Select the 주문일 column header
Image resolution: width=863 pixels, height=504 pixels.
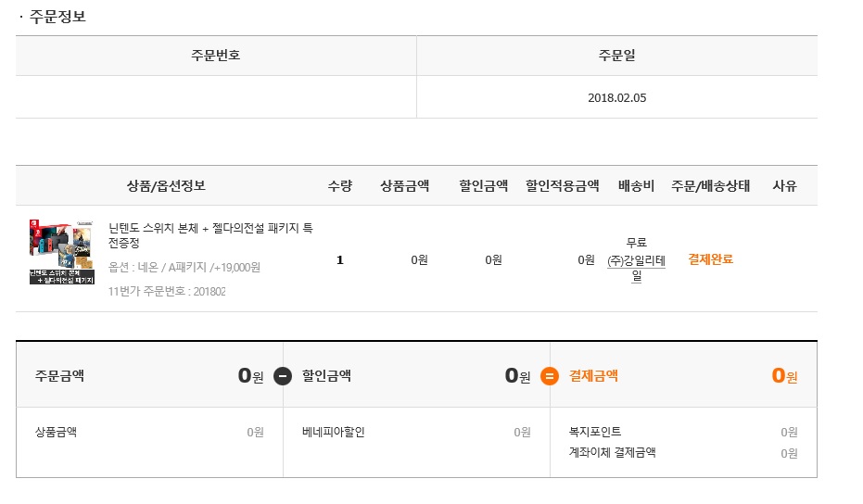point(617,56)
